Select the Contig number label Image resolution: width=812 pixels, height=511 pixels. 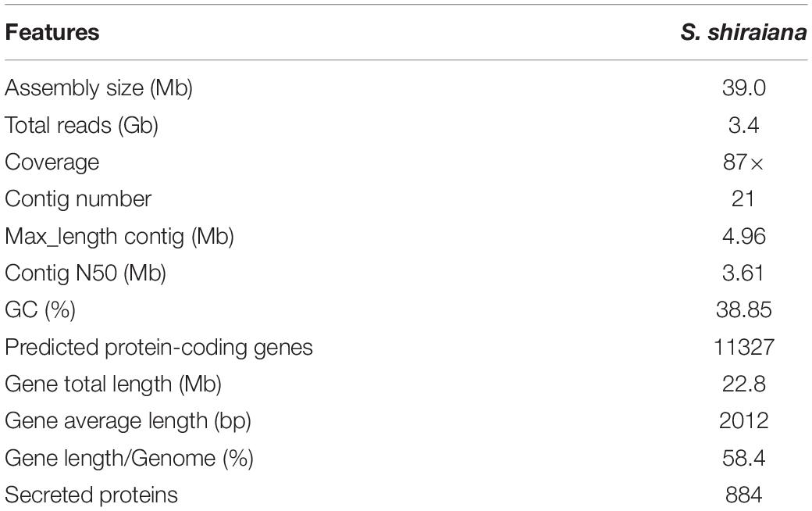tap(78, 198)
